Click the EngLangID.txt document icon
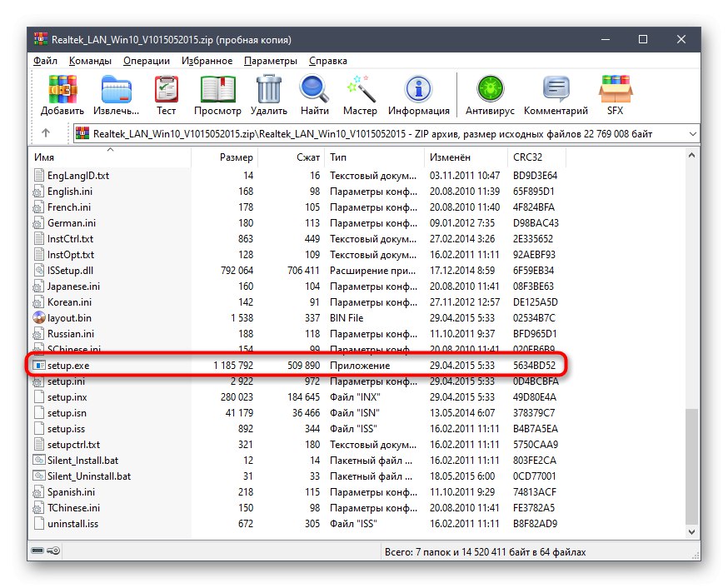The width and height of the screenshot is (728, 588). click(x=39, y=176)
